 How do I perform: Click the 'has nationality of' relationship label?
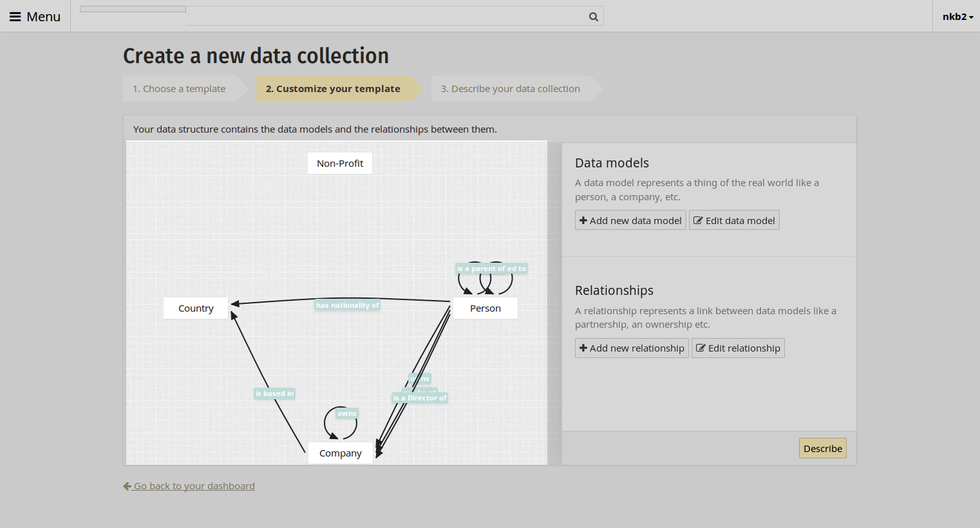pos(348,305)
